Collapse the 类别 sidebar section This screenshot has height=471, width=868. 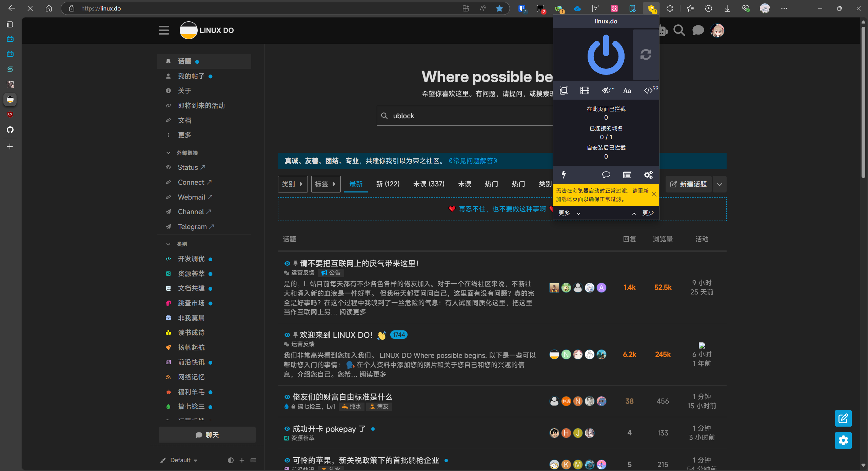[x=177, y=244]
